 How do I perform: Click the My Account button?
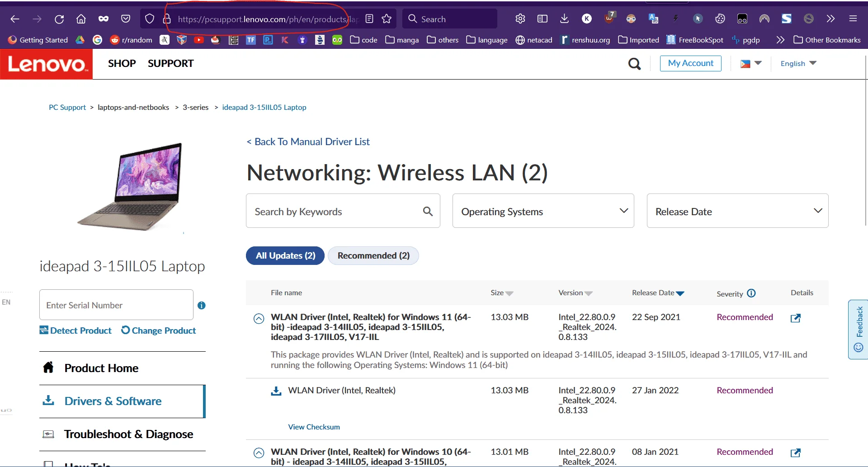tap(690, 63)
